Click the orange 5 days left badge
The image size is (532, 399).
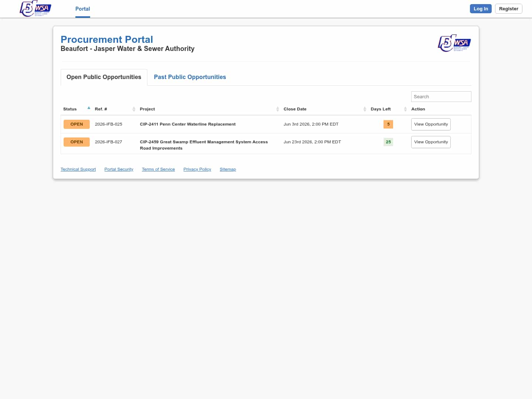pos(388,125)
